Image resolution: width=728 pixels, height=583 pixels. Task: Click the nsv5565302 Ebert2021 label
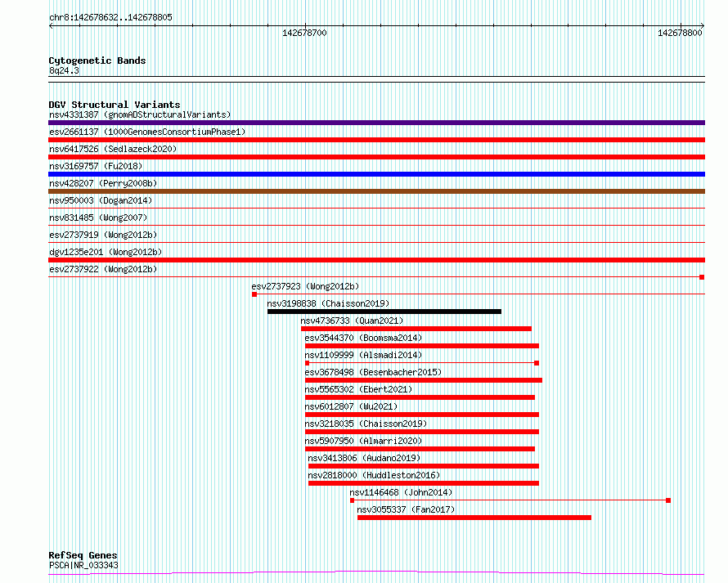point(358,389)
